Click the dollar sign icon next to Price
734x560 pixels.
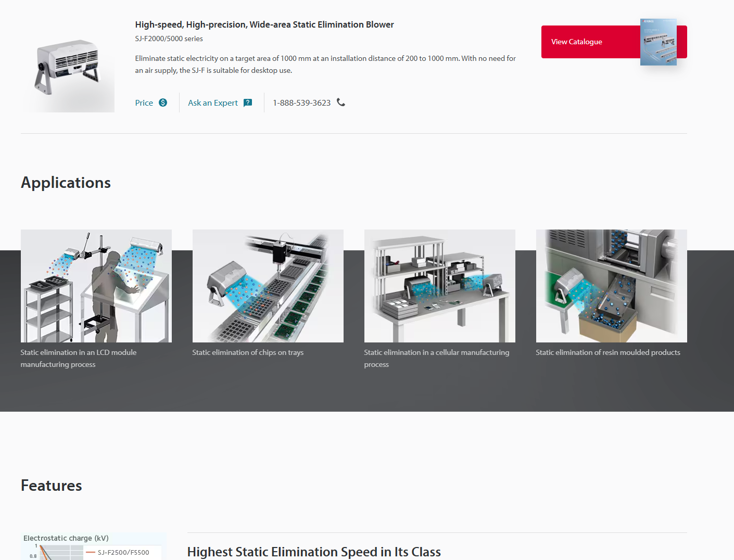pos(163,103)
